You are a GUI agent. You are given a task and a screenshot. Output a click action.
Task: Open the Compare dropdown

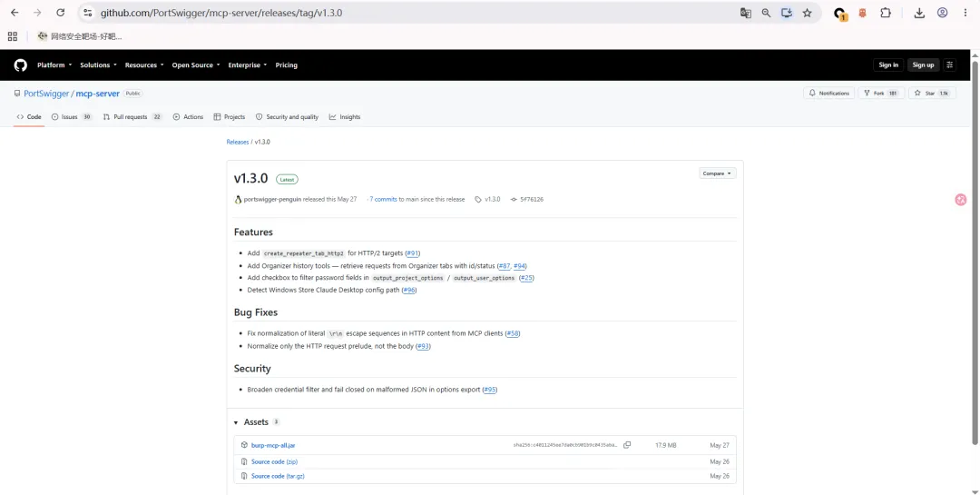point(717,173)
